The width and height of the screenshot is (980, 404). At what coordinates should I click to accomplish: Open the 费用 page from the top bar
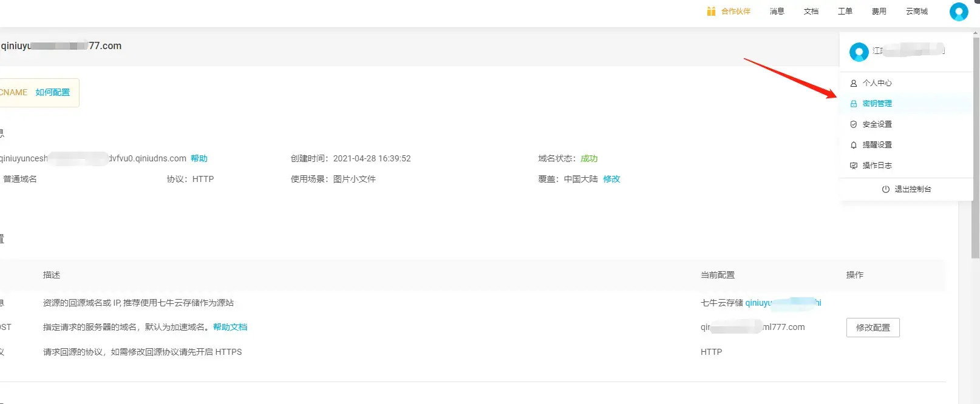tap(879, 12)
